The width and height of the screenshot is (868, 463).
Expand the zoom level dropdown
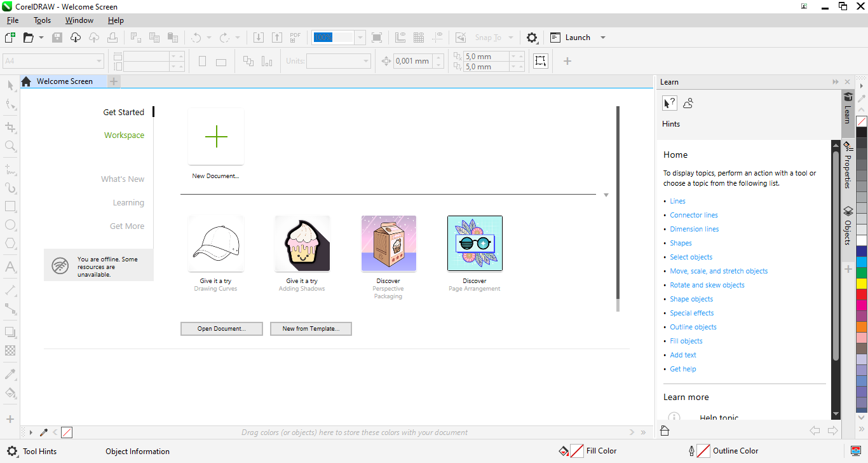[360, 38]
